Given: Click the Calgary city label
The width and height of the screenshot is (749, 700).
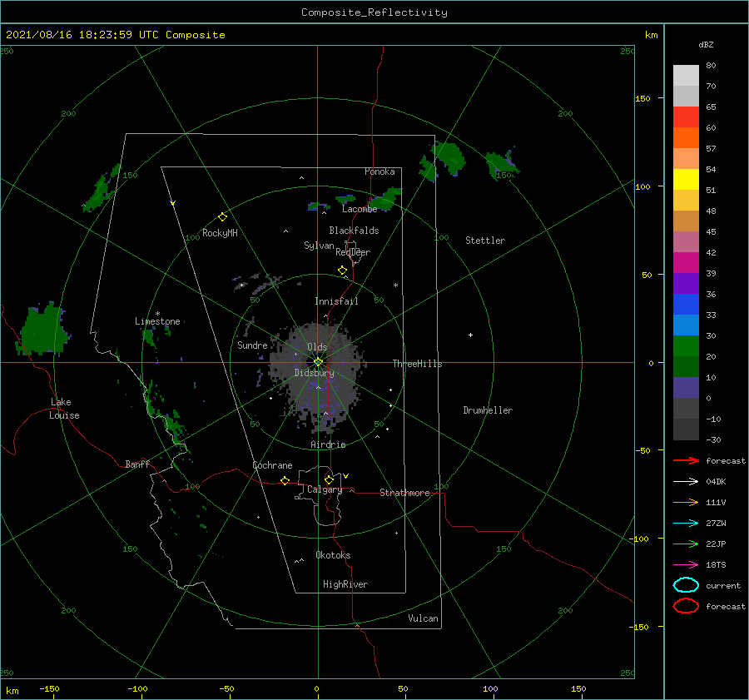Looking at the screenshot, I should click(325, 489).
